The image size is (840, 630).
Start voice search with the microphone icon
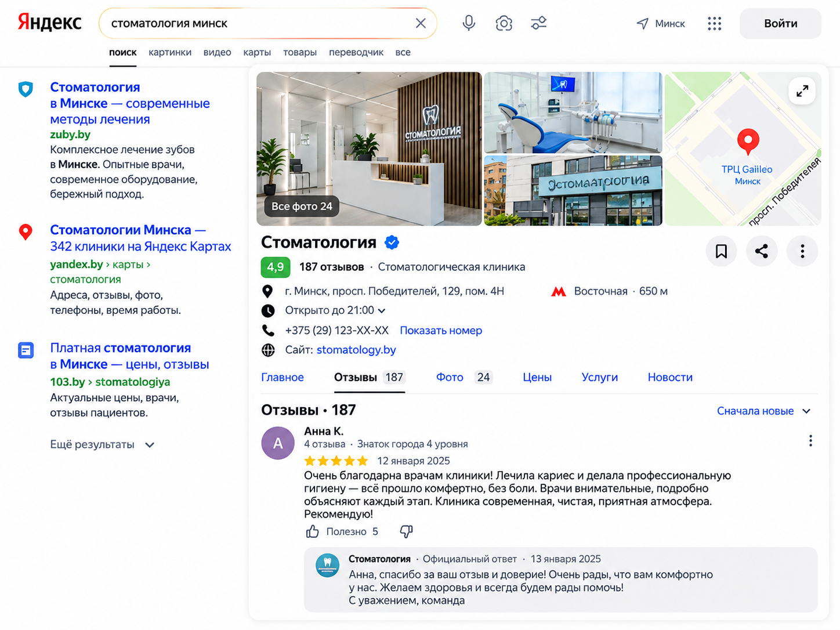pyautogui.click(x=469, y=23)
